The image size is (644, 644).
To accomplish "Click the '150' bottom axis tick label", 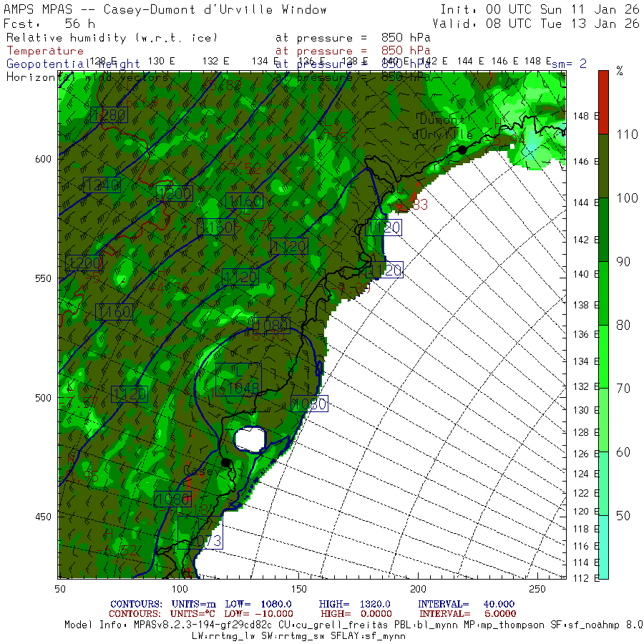I will coord(299,589).
